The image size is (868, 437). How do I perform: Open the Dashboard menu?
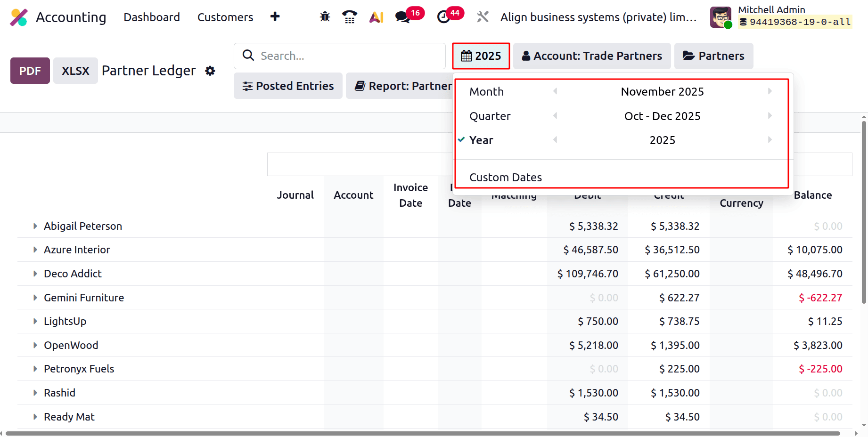tap(152, 17)
